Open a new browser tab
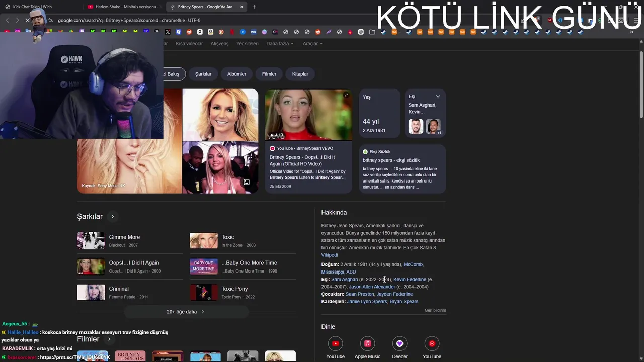Viewport: 644px width, 362px height. (254, 7)
